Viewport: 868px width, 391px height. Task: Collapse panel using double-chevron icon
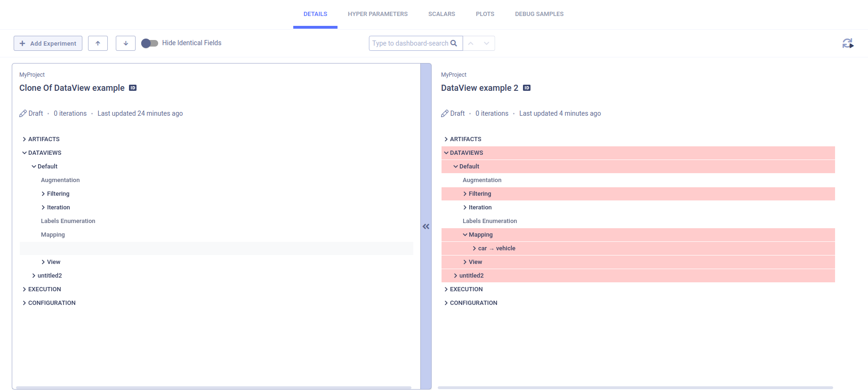[426, 226]
